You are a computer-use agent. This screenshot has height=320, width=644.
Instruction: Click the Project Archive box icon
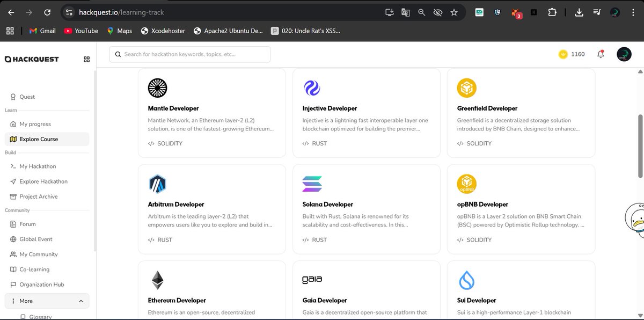(14, 197)
